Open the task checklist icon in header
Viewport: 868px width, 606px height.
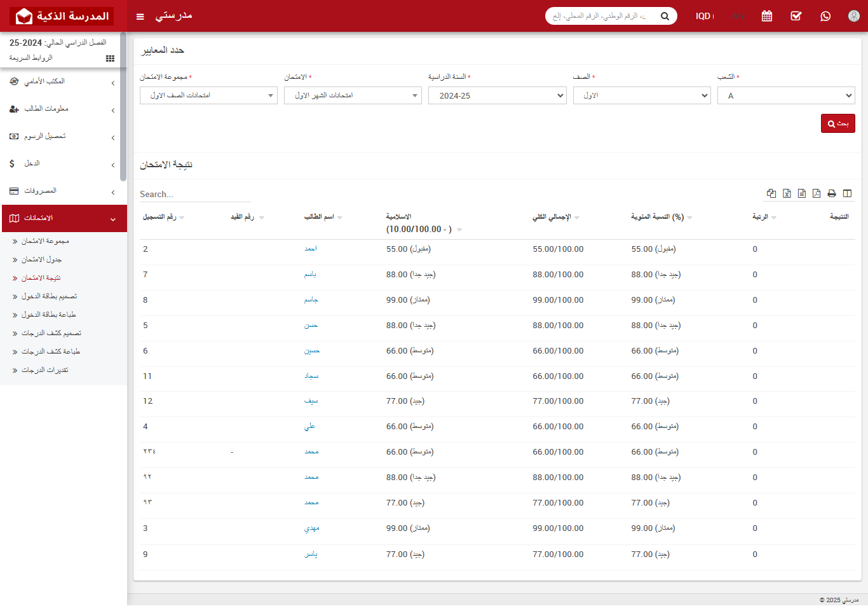click(x=796, y=16)
